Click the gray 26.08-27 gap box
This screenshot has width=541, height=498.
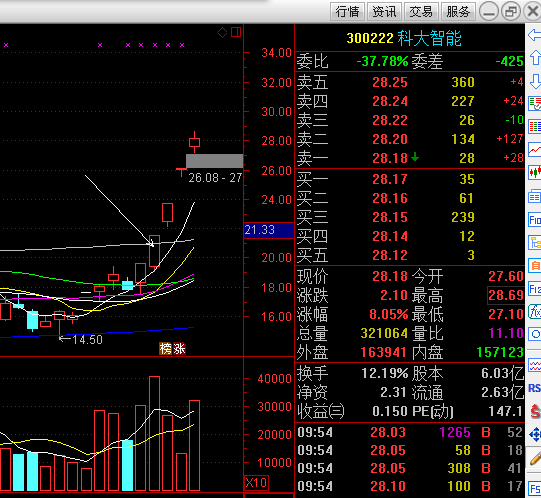(215, 161)
